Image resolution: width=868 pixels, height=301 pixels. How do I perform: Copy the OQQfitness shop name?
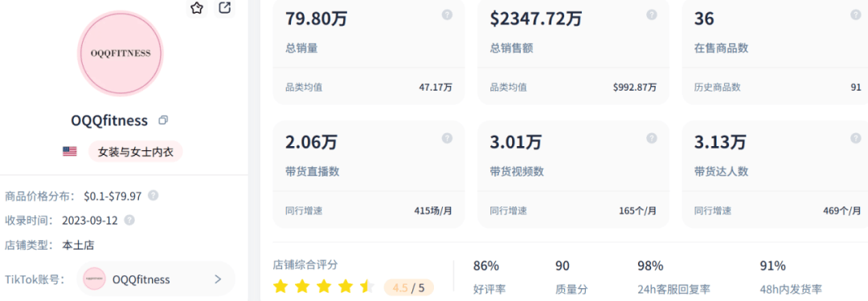tap(162, 120)
